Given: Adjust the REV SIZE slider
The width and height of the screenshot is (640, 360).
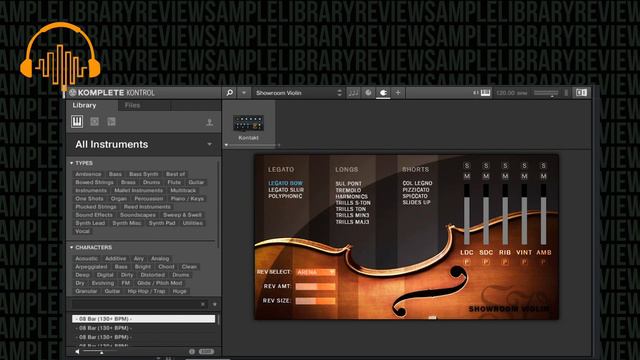Looking at the screenshot, I should pos(315,301).
